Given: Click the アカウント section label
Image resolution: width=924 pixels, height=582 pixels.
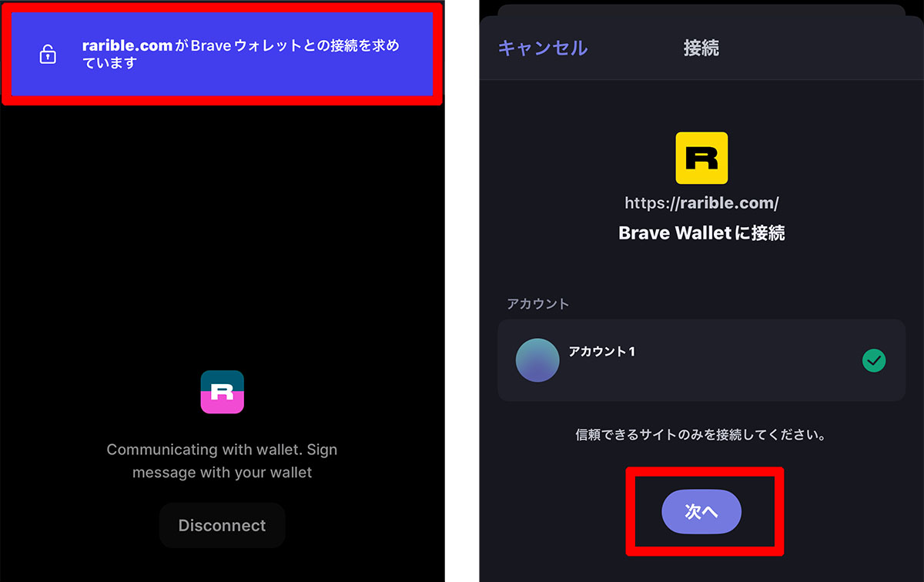Looking at the screenshot, I should point(538,303).
